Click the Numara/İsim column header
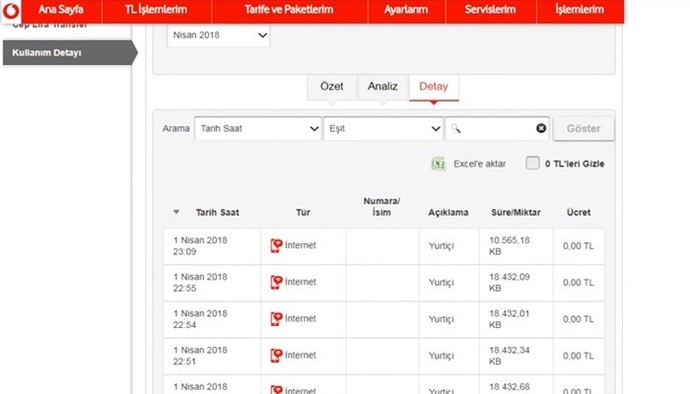690x394 pixels. 382,206
